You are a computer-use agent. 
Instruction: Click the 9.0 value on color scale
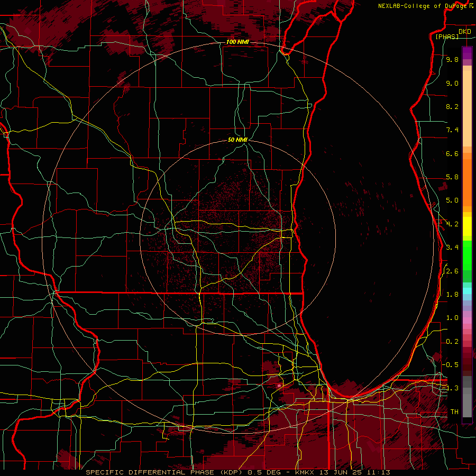[x=452, y=83]
